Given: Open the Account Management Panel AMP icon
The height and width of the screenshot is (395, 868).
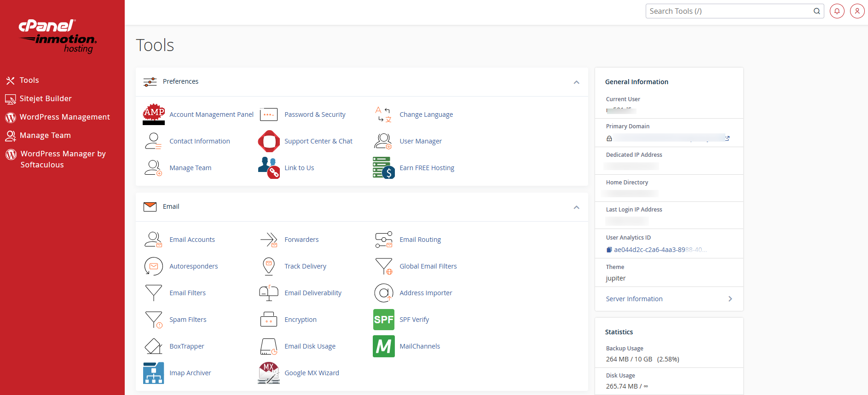Looking at the screenshot, I should coord(154,114).
